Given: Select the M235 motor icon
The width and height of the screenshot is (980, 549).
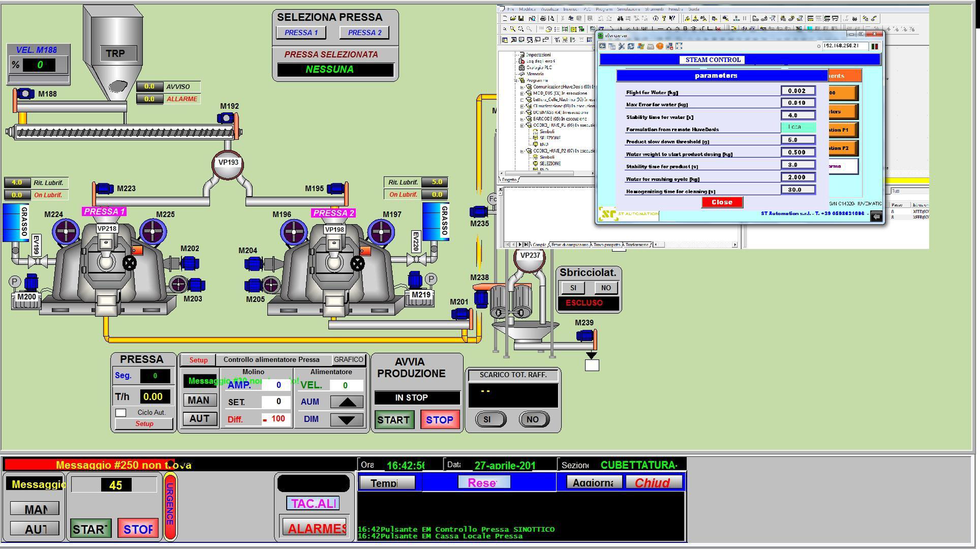Looking at the screenshot, I should point(478,211).
